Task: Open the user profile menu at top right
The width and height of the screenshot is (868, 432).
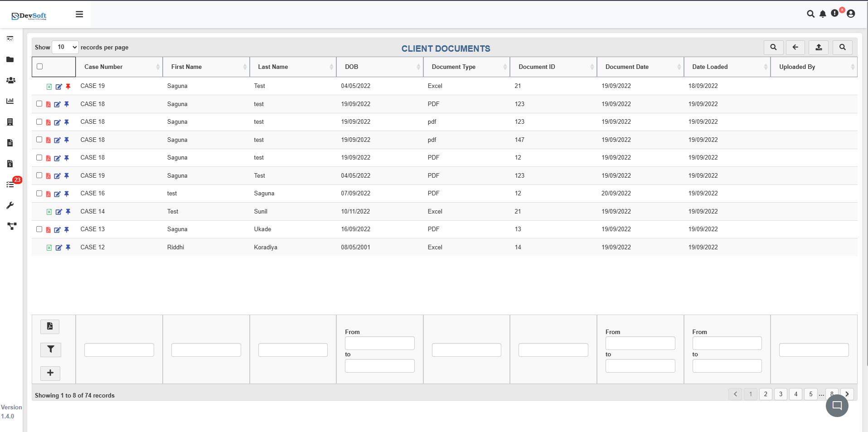Action: [851, 14]
